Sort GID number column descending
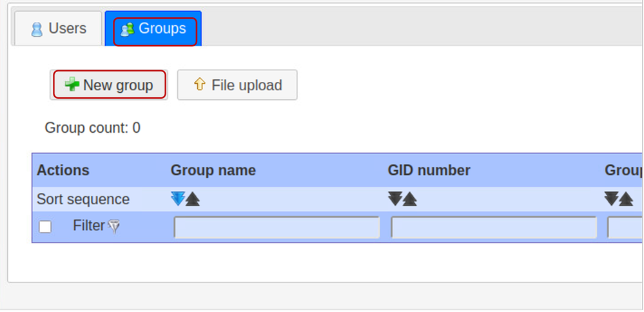The image size is (644, 312). point(395,199)
